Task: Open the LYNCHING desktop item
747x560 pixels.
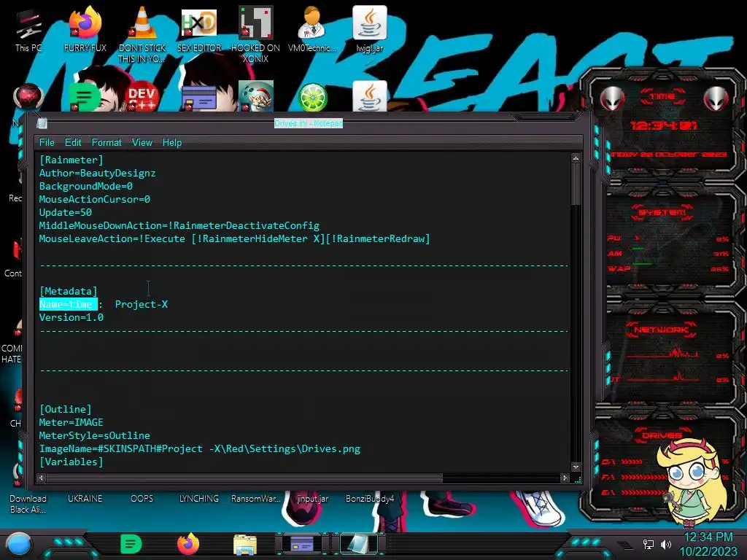Action: 199,499
